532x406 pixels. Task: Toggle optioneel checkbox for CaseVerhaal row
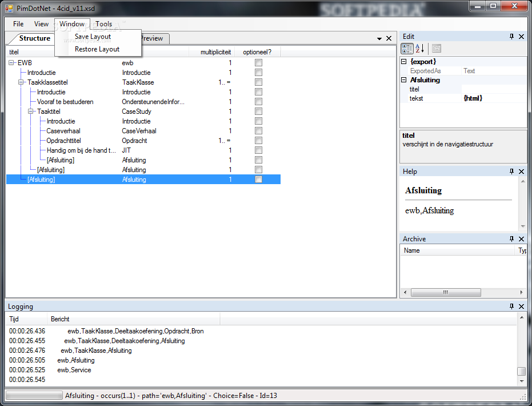pos(258,131)
